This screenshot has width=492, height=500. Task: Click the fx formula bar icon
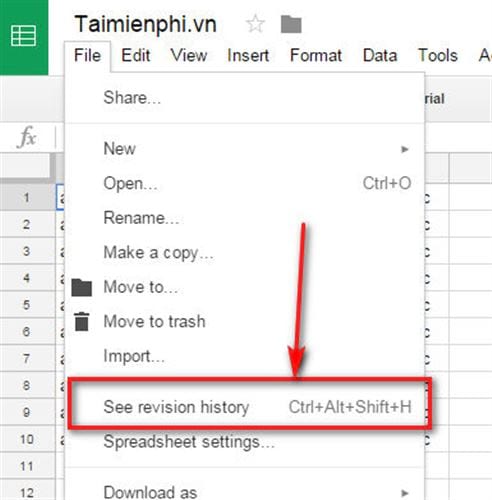pos(27,137)
